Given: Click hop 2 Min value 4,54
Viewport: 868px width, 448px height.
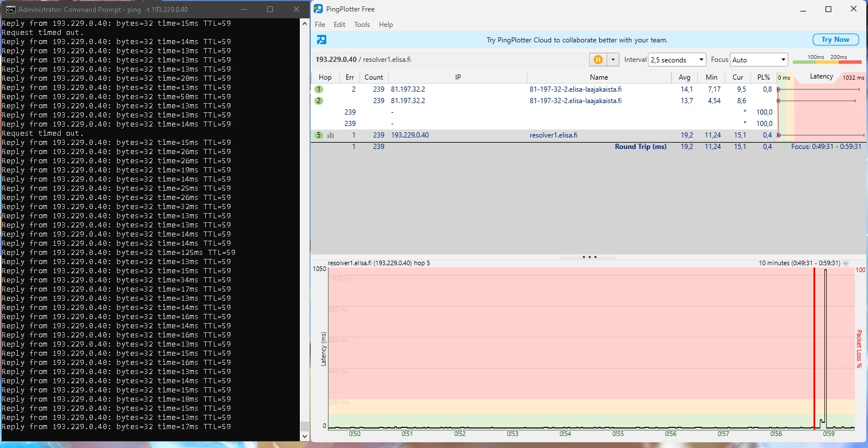Looking at the screenshot, I should pos(713,101).
